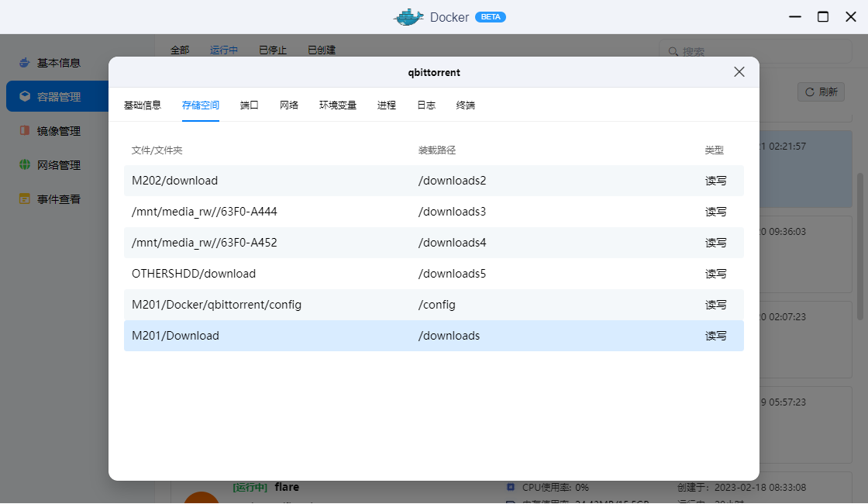This screenshot has width=868, height=504.
Task: Open 事件查看 in the sidebar
Action: tap(57, 198)
